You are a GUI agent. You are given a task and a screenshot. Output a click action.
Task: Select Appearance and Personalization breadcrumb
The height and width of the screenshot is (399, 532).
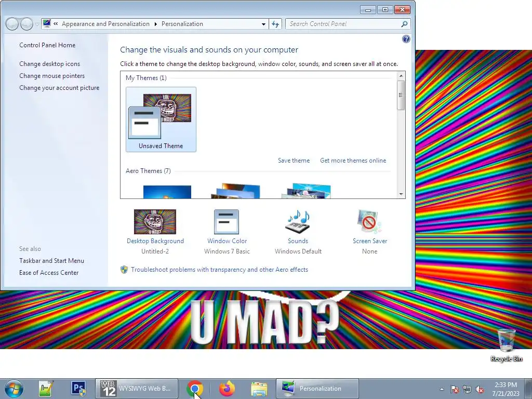tap(105, 24)
